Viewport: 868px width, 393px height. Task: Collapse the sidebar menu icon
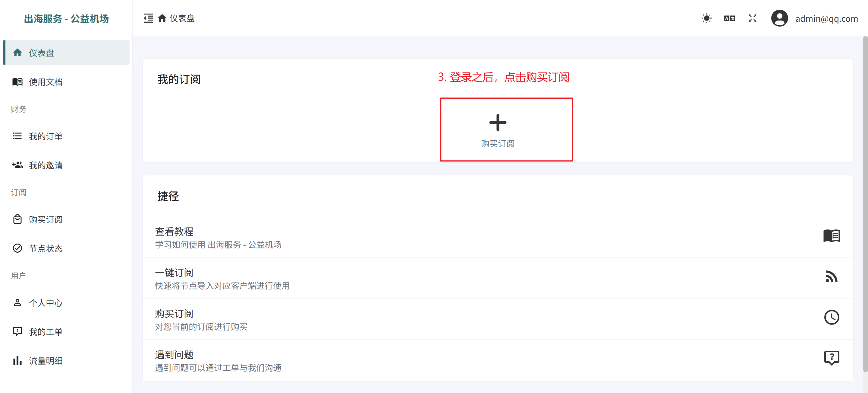(x=148, y=18)
